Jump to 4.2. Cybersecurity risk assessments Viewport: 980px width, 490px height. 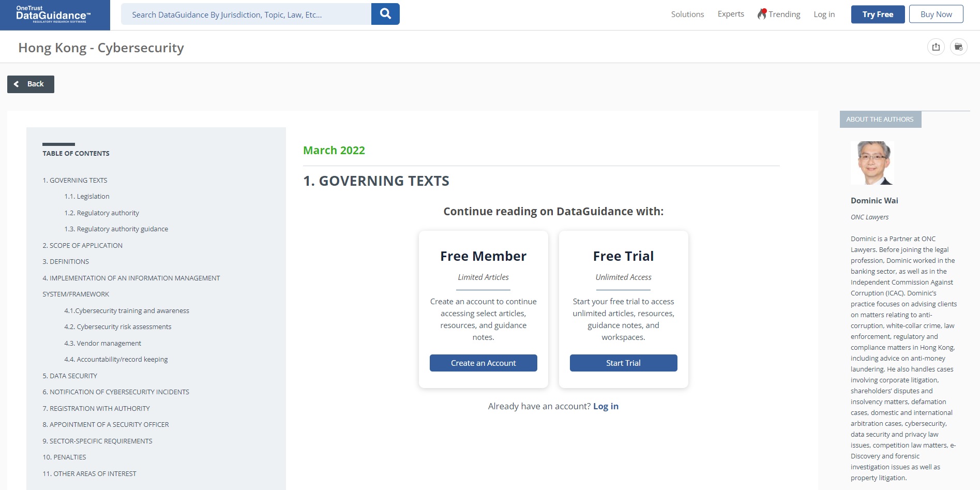tap(118, 326)
